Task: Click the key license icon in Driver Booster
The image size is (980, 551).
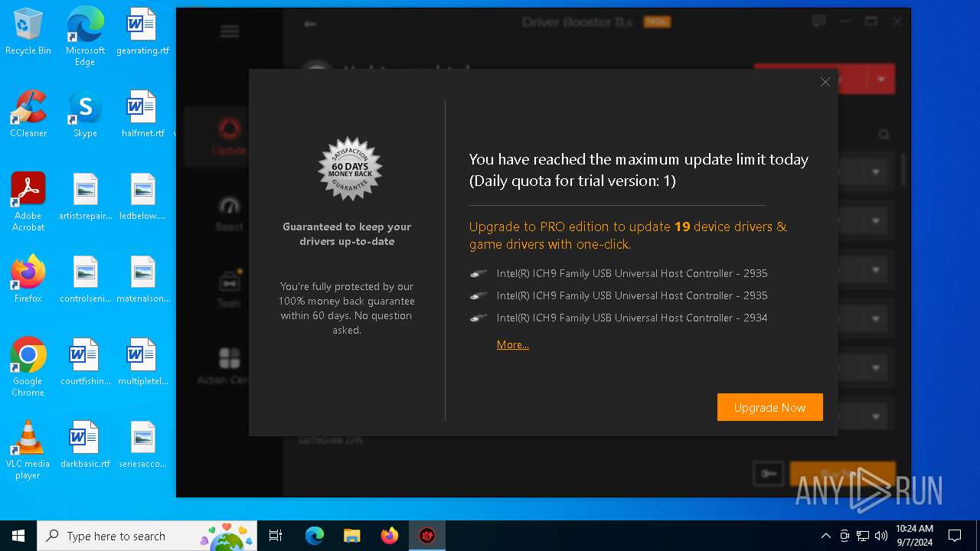Action: click(769, 474)
